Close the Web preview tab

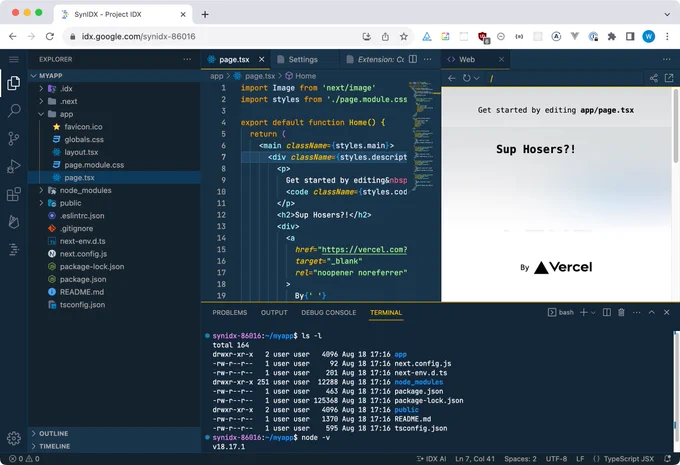point(501,59)
